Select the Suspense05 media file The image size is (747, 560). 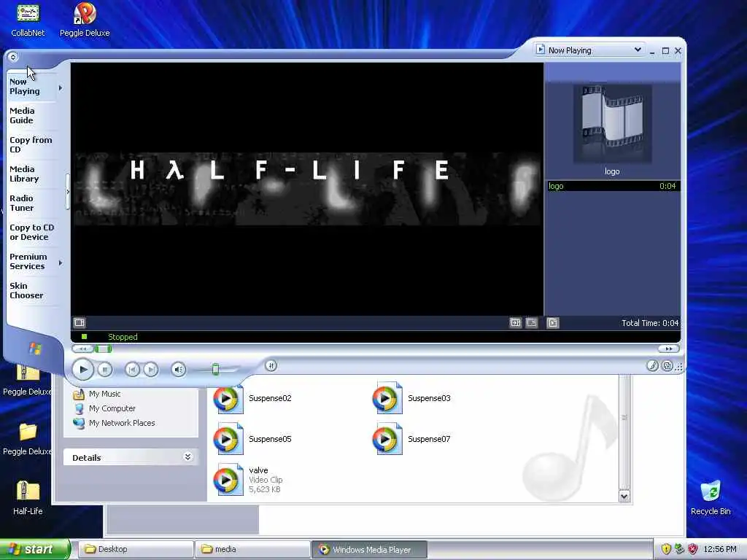pos(252,439)
